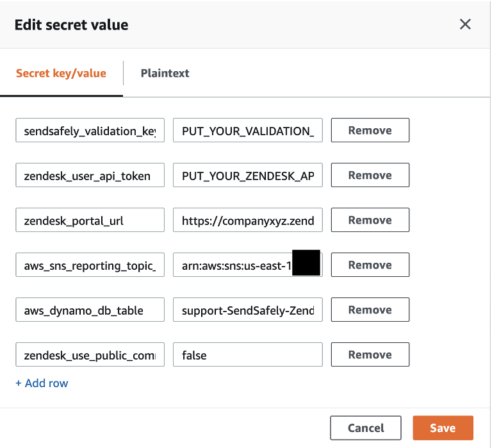492x448 pixels.
Task: Click the sendsafely_validation_key key field
Action: [x=90, y=130]
